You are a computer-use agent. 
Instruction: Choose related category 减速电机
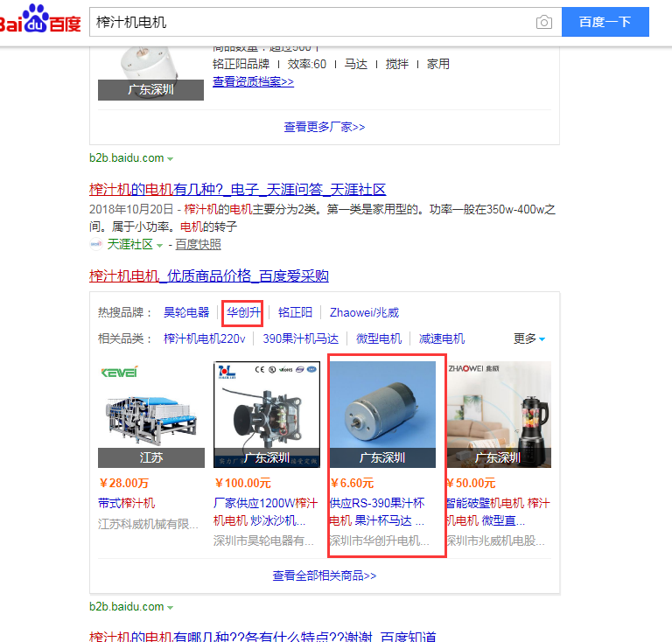click(x=441, y=338)
